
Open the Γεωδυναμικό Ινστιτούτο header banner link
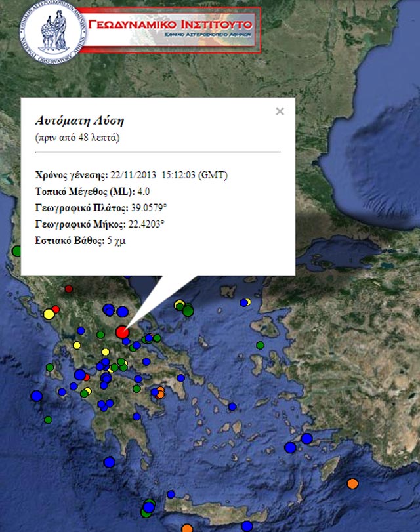point(171,30)
